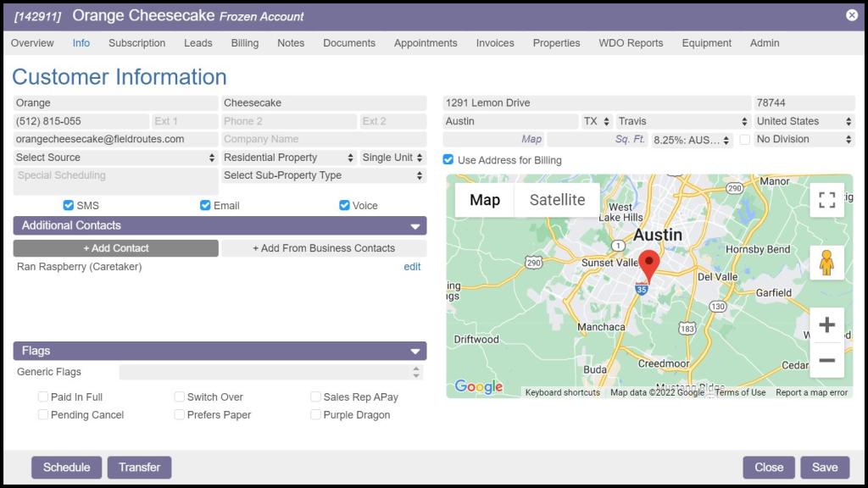The height and width of the screenshot is (488, 868).
Task: Edit the Ran Raspberry contact
Action: [x=412, y=267]
